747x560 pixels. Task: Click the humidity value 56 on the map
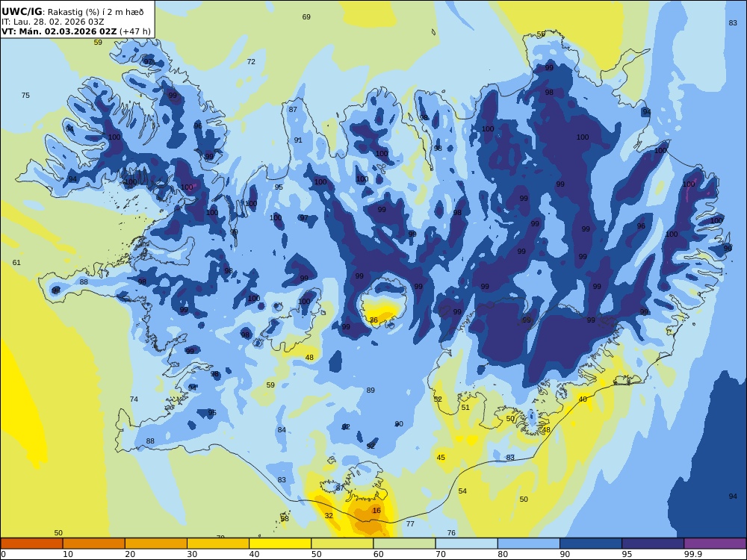coord(541,34)
